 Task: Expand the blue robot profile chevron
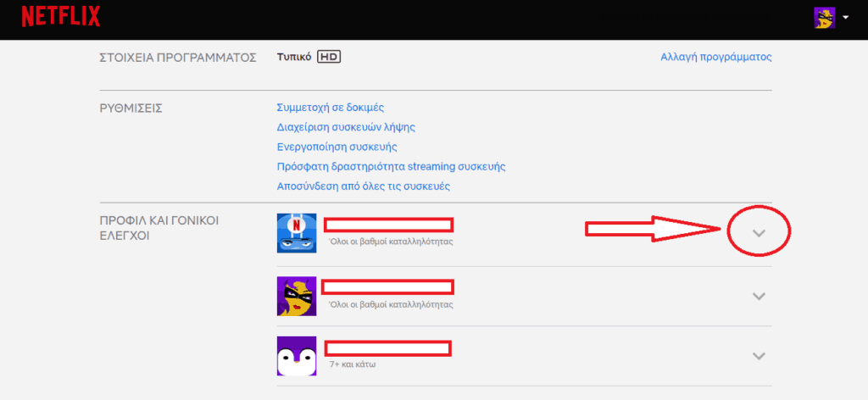point(759,233)
